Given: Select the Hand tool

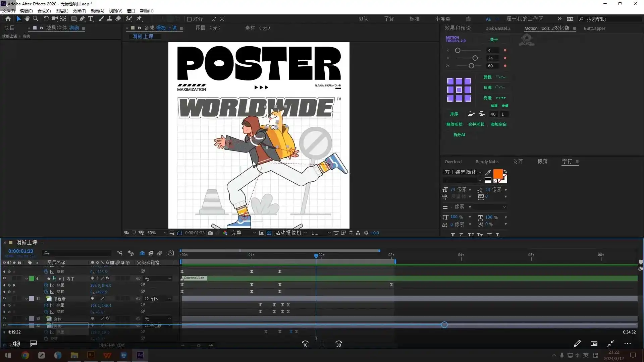Looking at the screenshot, I should pos(27,19).
